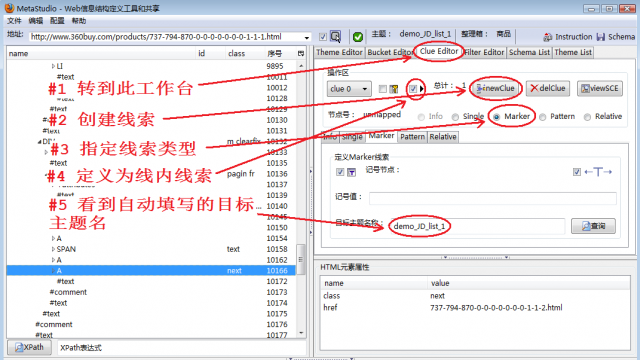Viewport: 640px width, 360px height.
Task: Click the key icon beside clue dropdown
Action: [394, 89]
